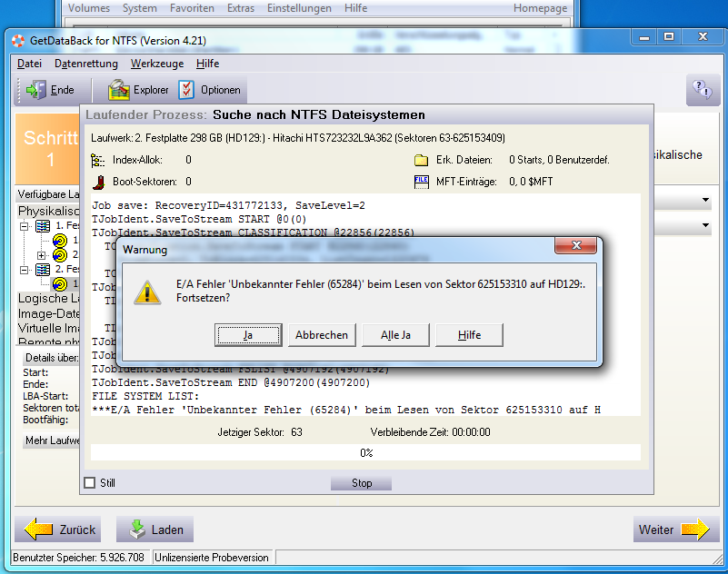
Task: Click Unlizensierte Probeversion status text
Action: click(x=212, y=558)
